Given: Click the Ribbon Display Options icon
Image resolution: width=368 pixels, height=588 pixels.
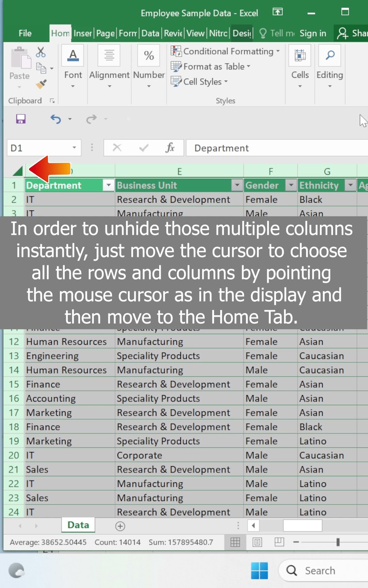Looking at the screenshot, I should (x=278, y=12).
